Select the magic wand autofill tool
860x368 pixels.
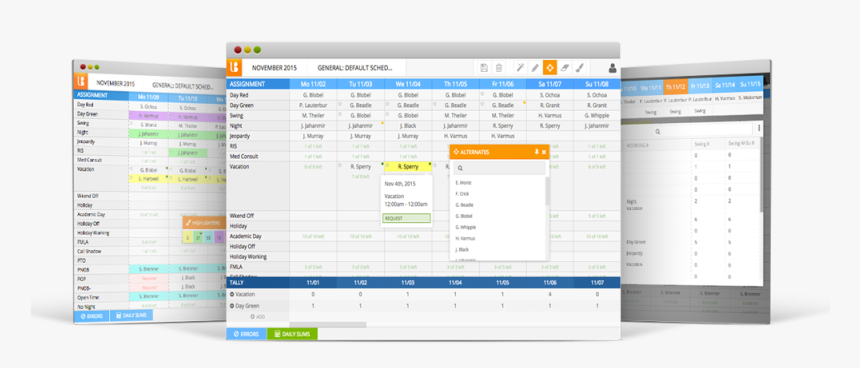(520, 68)
